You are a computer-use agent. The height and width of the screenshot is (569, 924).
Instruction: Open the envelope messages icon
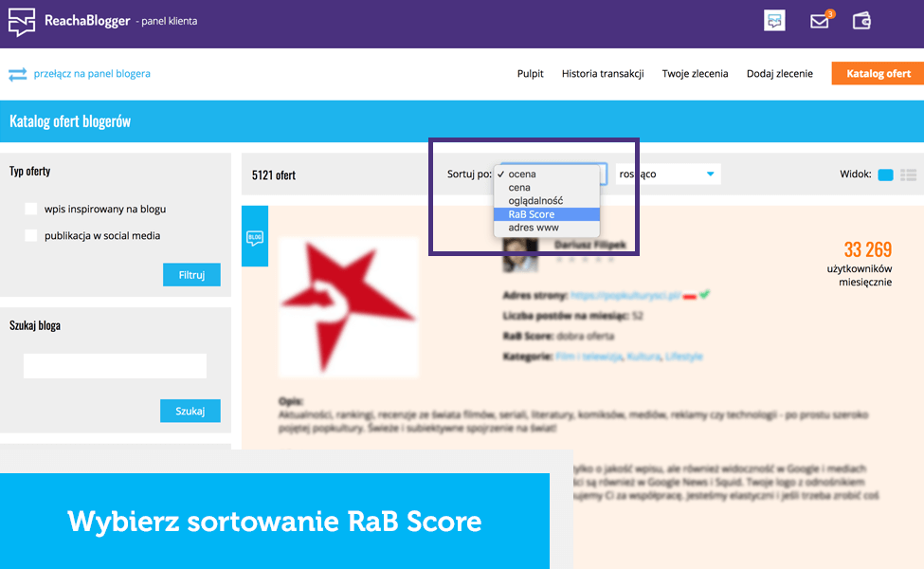[x=820, y=21]
